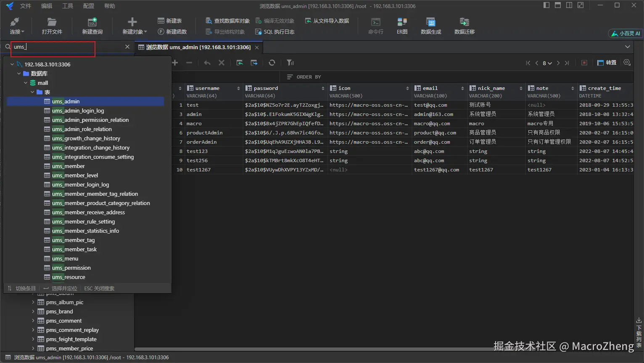This screenshot has width=644, height=363.
Task: Open the 新建对象 new object dropdown
Action: pyautogui.click(x=135, y=26)
